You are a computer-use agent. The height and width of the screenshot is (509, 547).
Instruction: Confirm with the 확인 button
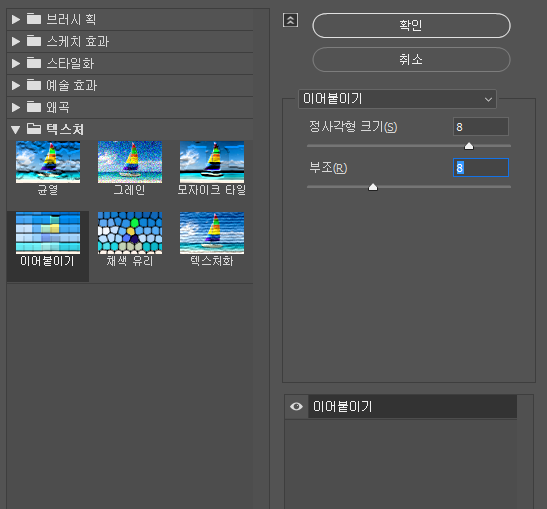pos(411,25)
